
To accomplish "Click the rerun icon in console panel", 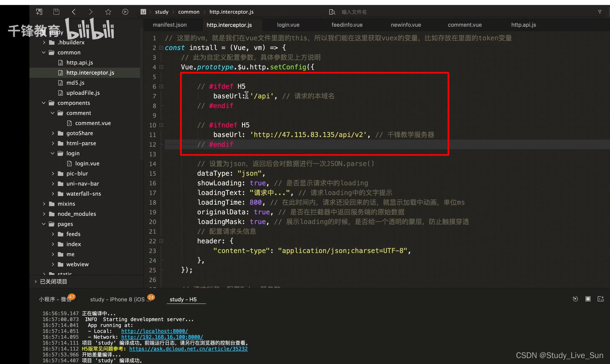I will tap(575, 299).
